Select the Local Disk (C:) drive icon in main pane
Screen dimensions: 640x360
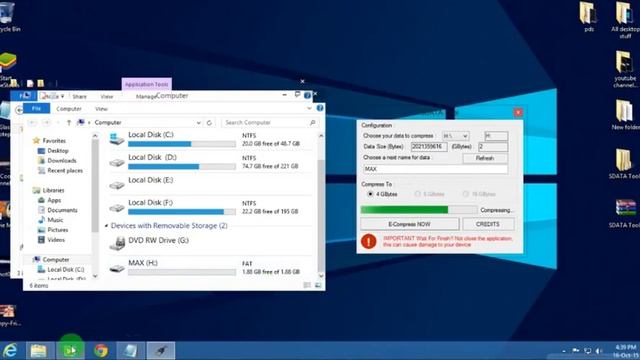click(117, 139)
